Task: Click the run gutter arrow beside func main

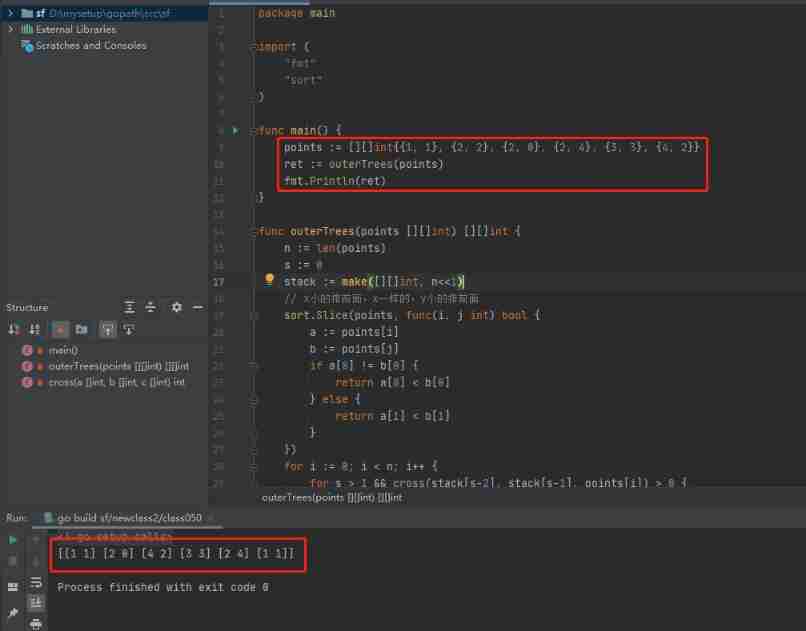Action: click(x=235, y=130)
